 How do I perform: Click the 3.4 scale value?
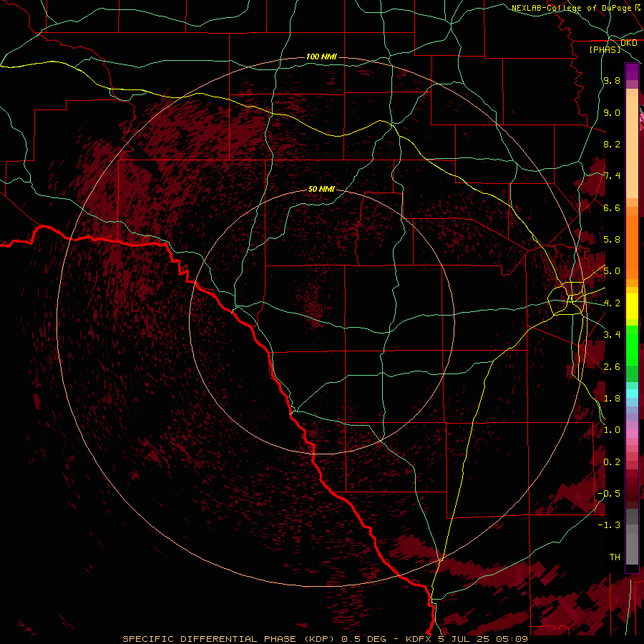point(612,335)
